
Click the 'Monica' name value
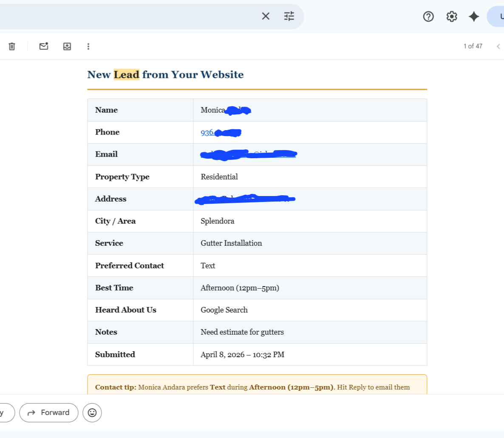213,110
